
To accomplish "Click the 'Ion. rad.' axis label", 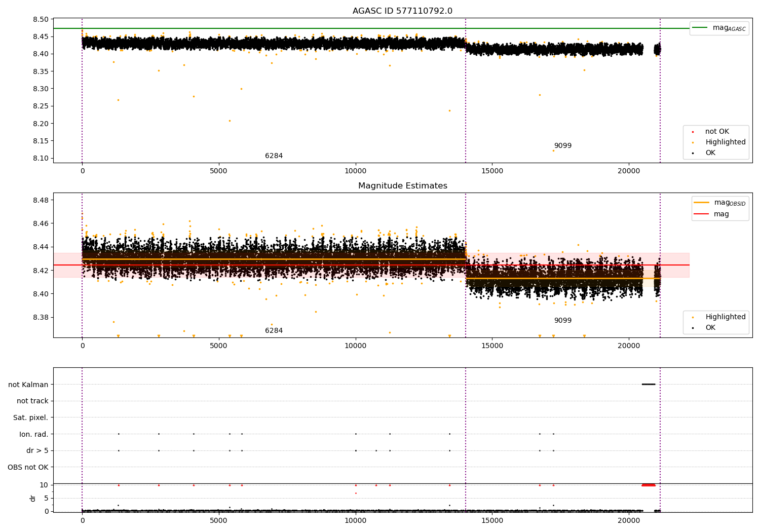I will coord(33,434).
